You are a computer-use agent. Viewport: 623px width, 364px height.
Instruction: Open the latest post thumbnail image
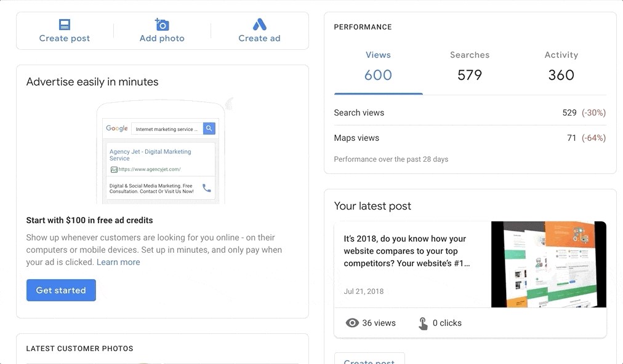coord(549,264)
